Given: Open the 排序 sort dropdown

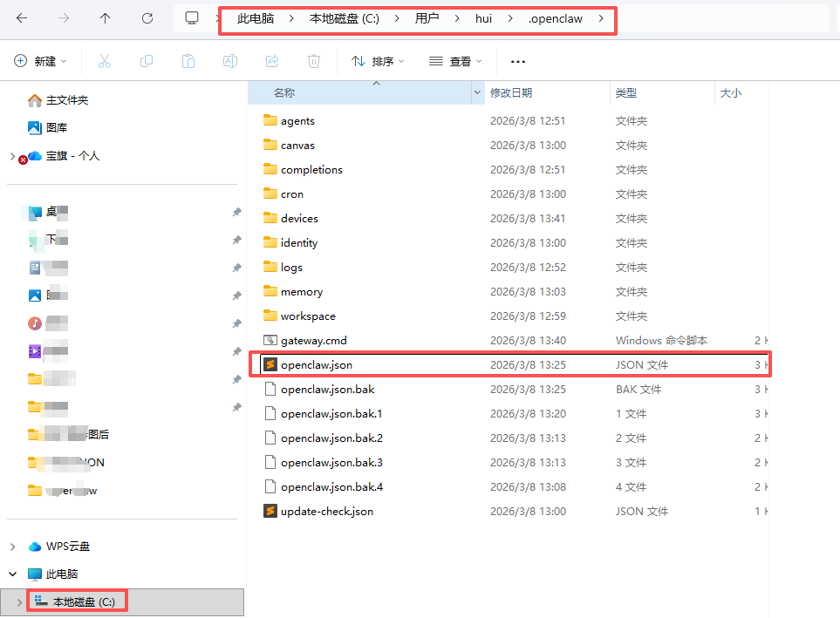Looking at the screenshot, I should coord(378,61).
